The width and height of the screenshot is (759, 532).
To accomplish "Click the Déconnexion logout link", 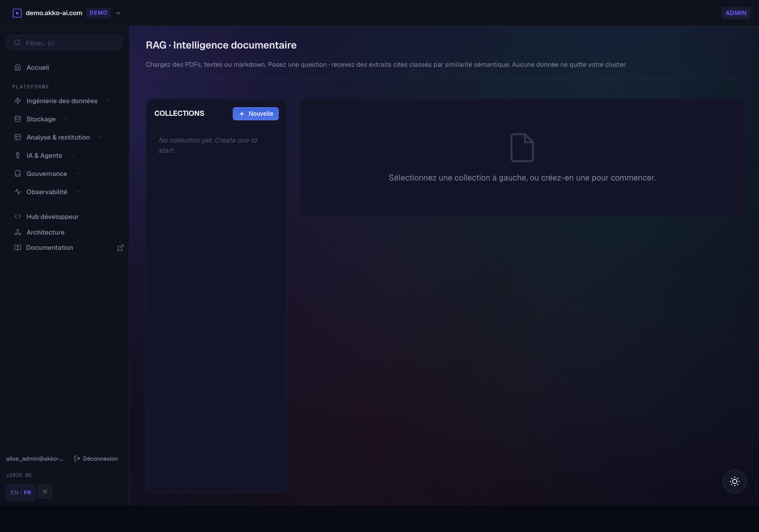I will [x=96, y=459].
